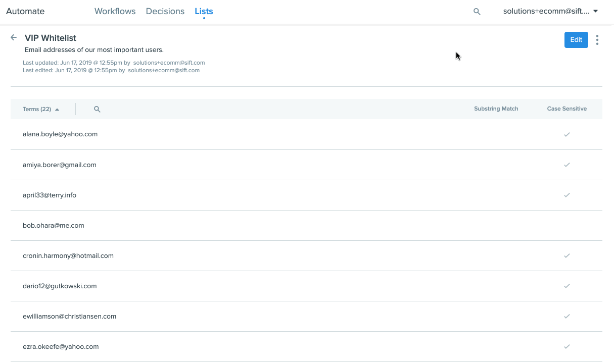614x364 pixels.
Task: Click the Case Sensitive column header
Action: [566, 109]
